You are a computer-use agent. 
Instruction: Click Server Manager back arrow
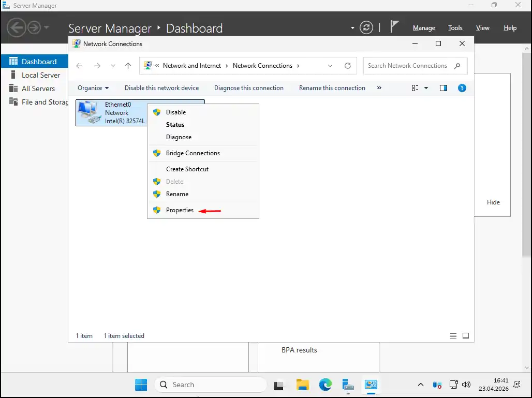16,27
